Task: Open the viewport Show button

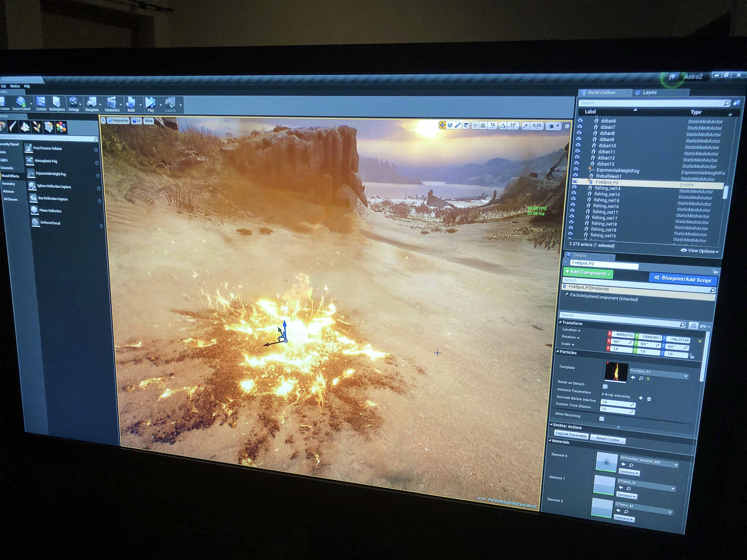Action: (x=149, y=121)
